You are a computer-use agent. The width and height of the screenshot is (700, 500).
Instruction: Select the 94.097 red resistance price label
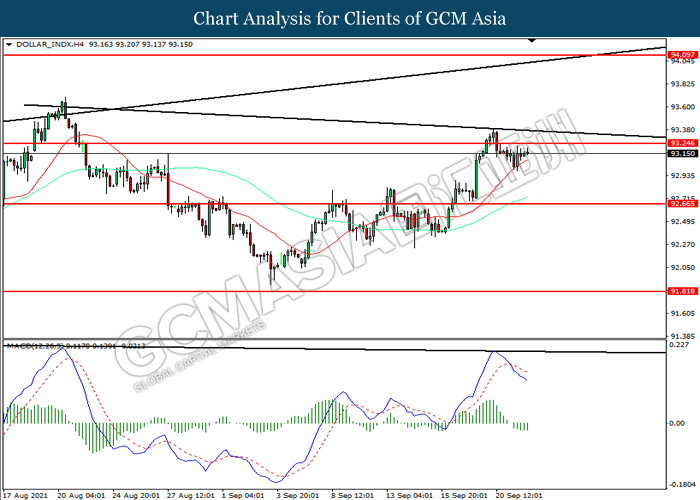pos(683,54)
